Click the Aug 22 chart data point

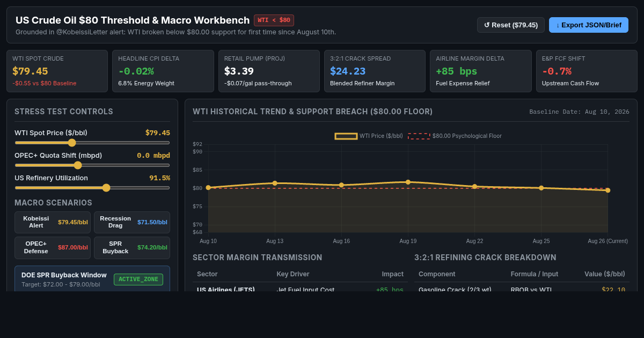[474, 187]
